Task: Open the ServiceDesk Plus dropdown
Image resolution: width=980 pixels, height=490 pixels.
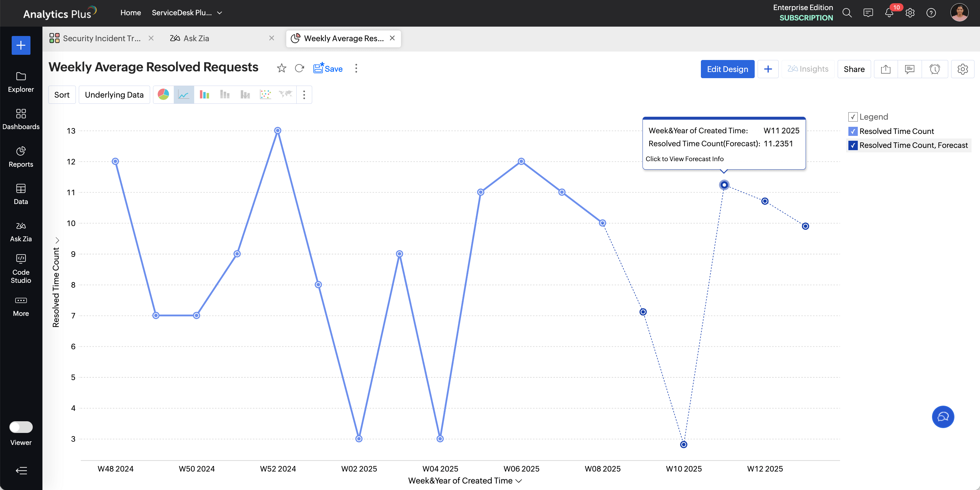Action: pyautogui.click(x=186, y=12)
